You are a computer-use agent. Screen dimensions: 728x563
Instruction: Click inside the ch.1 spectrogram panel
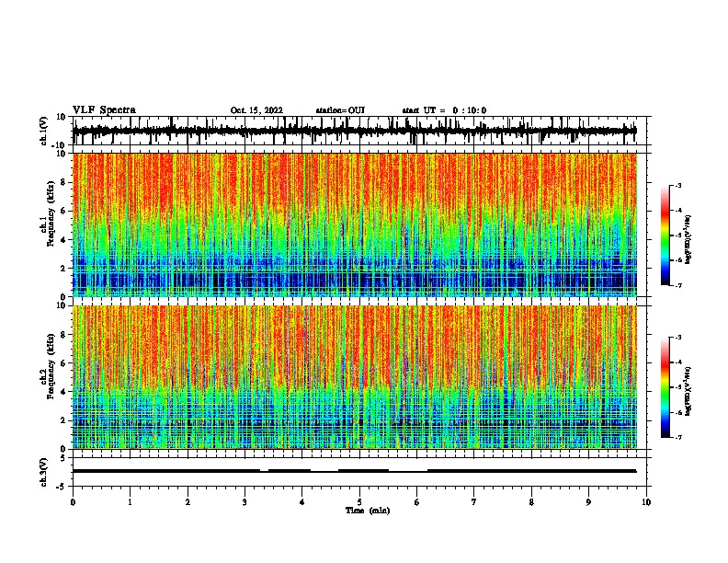(x=355, y=224)
